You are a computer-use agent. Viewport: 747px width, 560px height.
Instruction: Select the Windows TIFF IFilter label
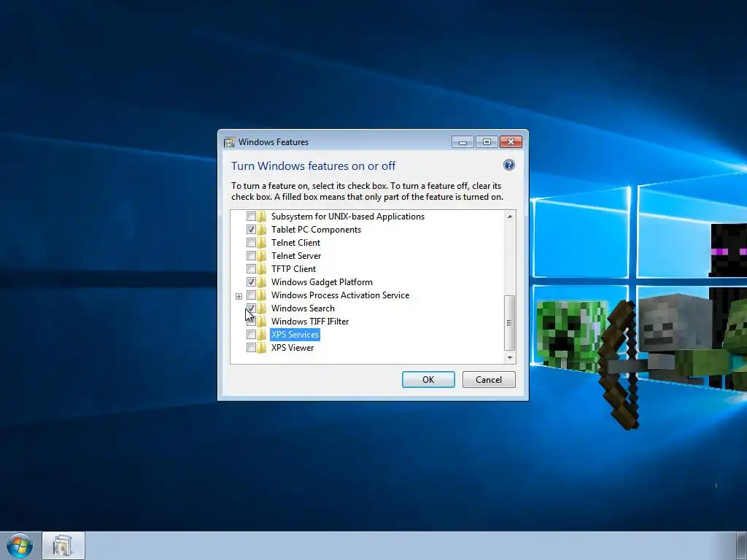pyautogui.click(x=309, y=322)
